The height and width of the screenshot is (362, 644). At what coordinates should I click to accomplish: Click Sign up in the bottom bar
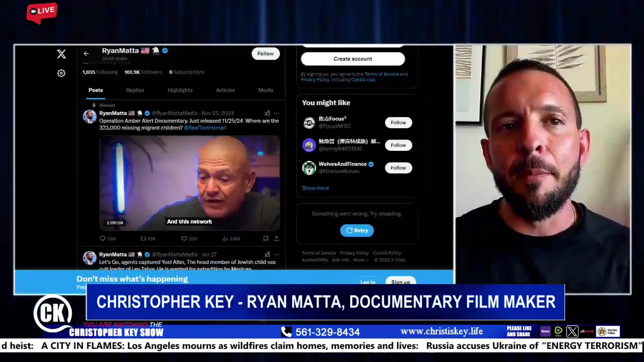[x=400, y=282]
